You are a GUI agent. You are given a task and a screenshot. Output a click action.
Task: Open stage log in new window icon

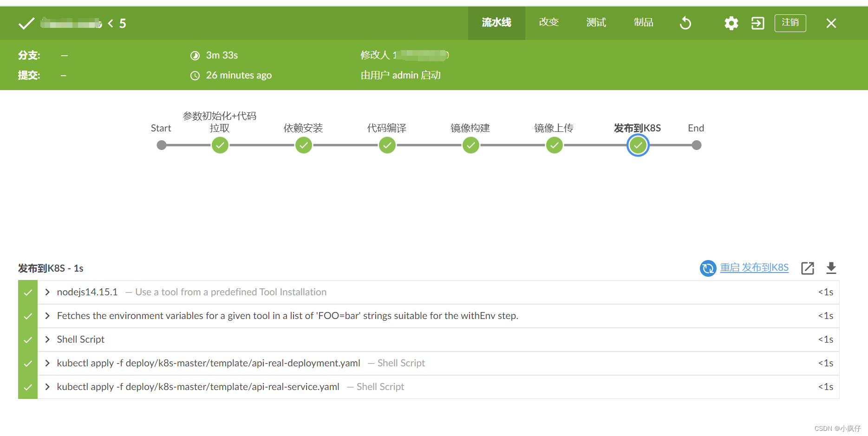808,268
